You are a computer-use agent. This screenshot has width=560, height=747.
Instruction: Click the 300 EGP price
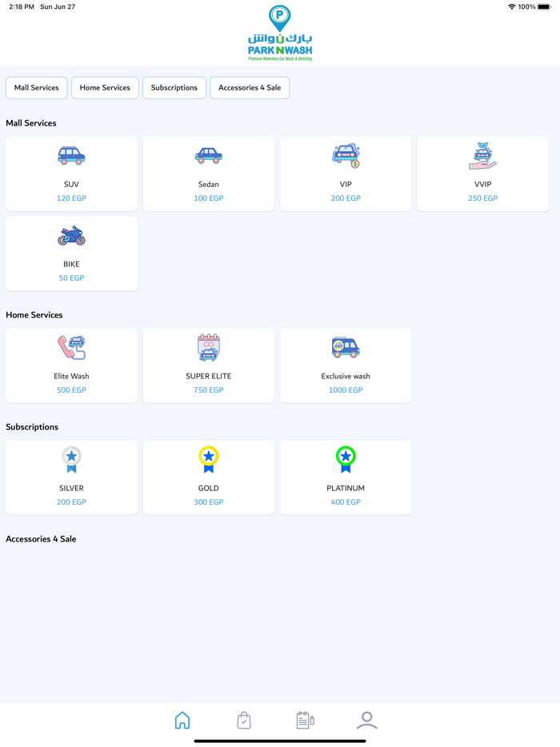pyautogui.click(x=209, y=501)
